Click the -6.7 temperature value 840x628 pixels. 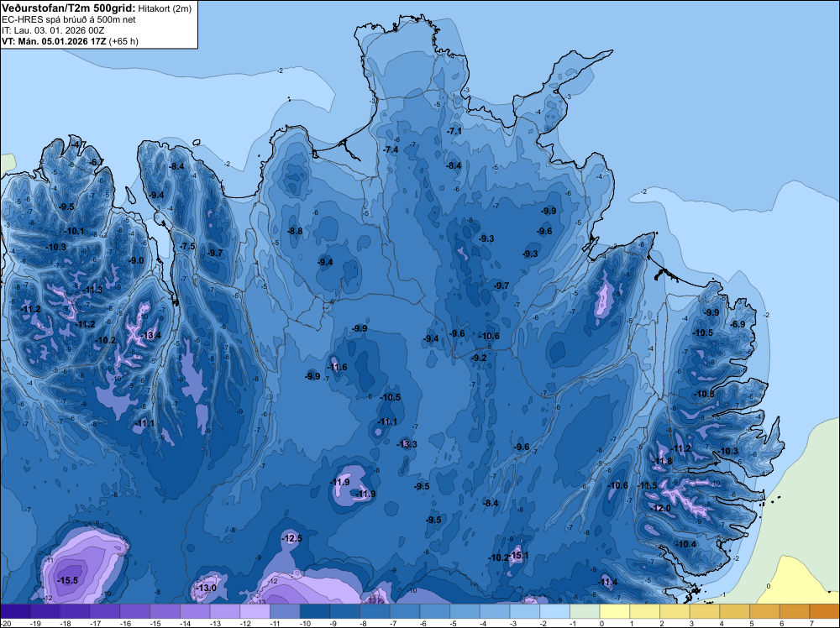tap(97, 162)
